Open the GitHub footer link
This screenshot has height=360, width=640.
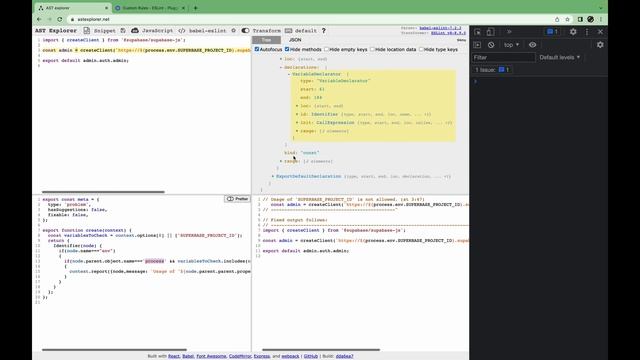(x=311, y=356)
